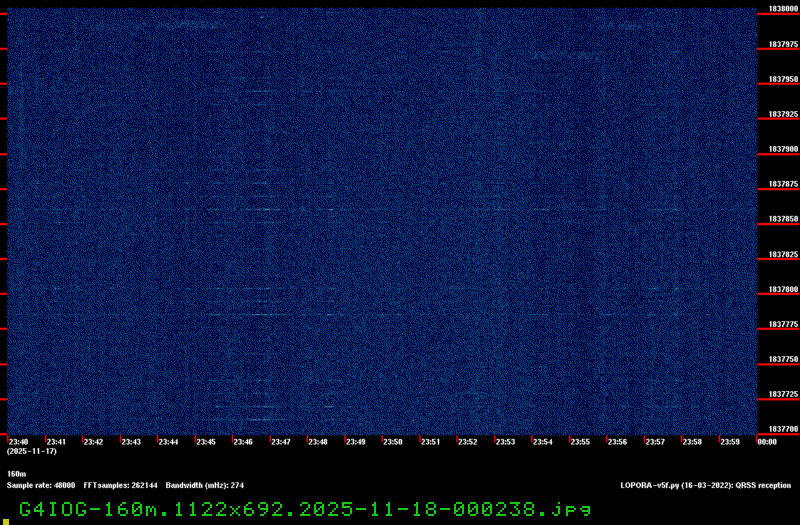Click the 1838000 frequency label

782,9
